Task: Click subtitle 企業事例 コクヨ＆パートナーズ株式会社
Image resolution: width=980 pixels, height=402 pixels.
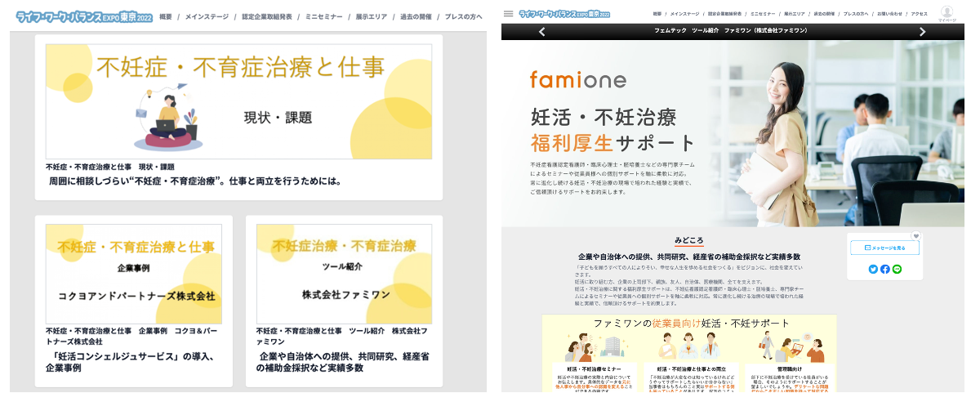Action: (134, 336)
